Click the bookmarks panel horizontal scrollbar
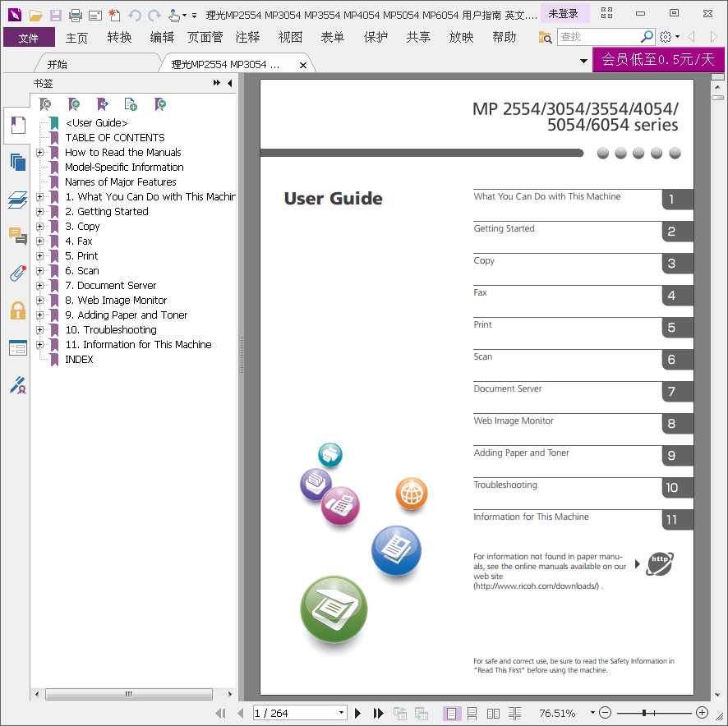728x726 pixels. (x=129, y=695)
